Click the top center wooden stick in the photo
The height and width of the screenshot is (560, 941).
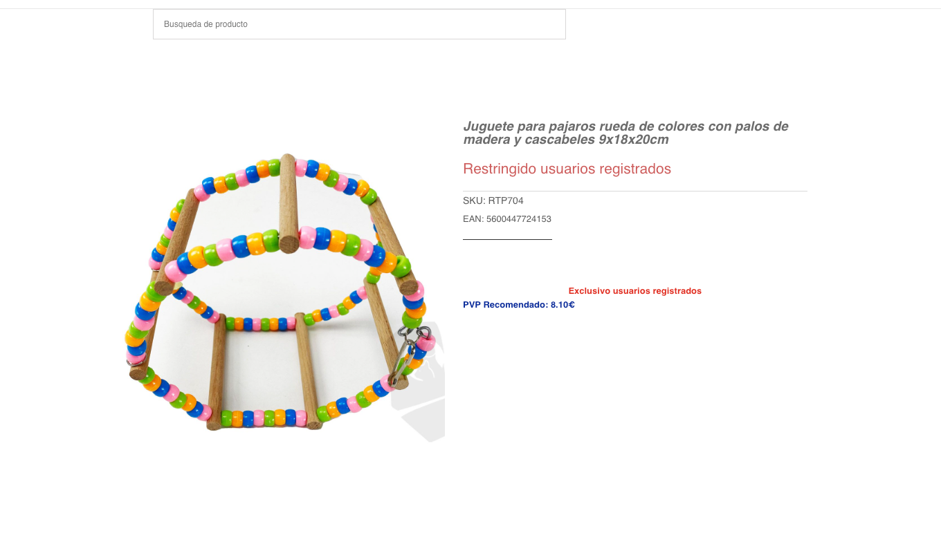(289, 203)
